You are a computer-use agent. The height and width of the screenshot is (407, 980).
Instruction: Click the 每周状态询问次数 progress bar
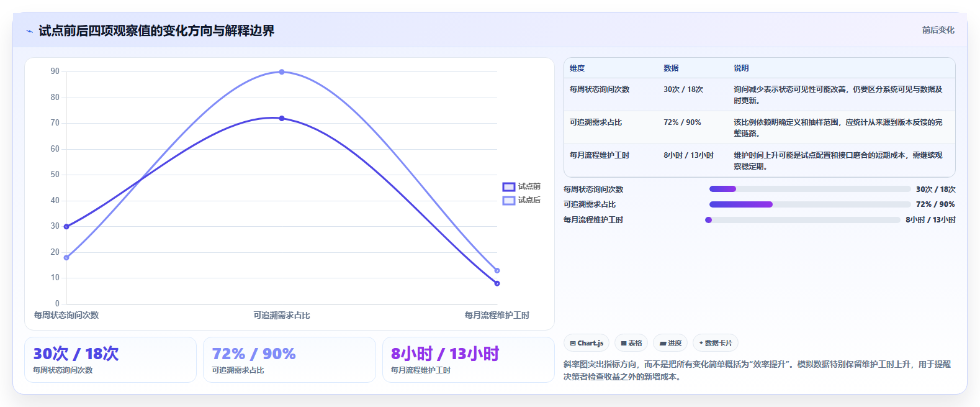810,189
